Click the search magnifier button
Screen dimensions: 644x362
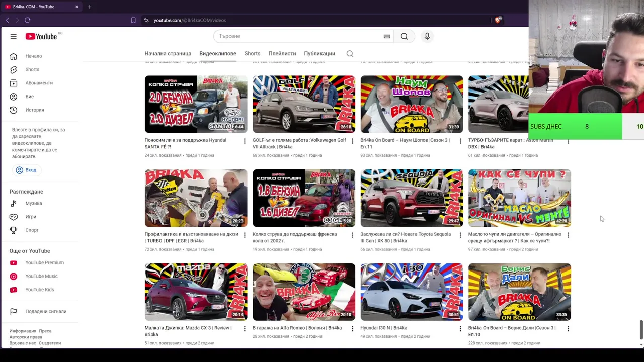(404, 36)
